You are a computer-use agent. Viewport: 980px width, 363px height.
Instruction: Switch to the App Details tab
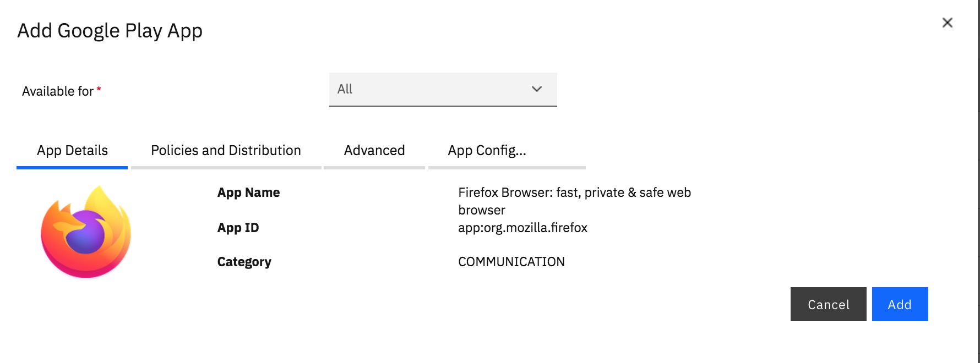tap(72, 151)
